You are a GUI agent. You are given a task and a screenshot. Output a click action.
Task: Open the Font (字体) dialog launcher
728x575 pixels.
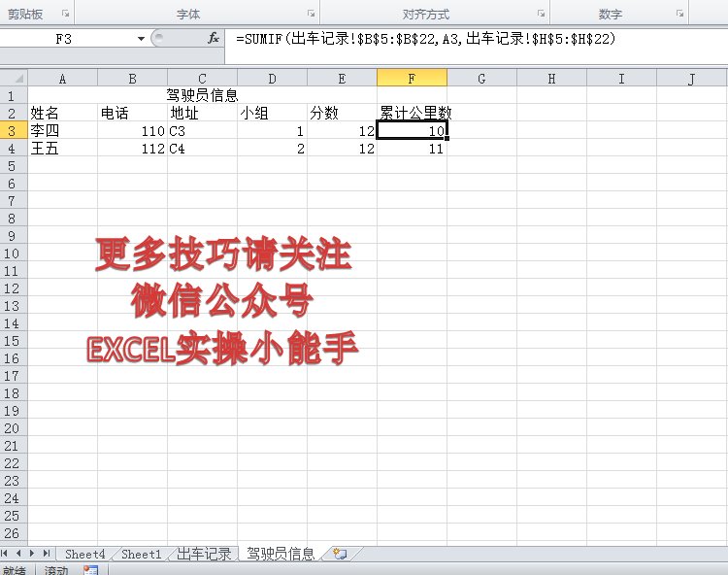tap(311, 14)
